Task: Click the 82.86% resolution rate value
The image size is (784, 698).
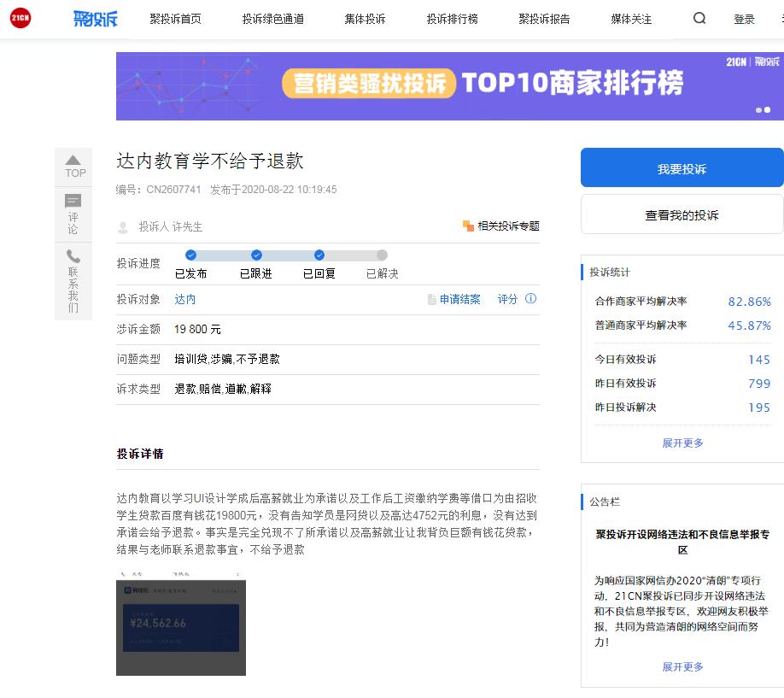Action: tap(749, 302)
